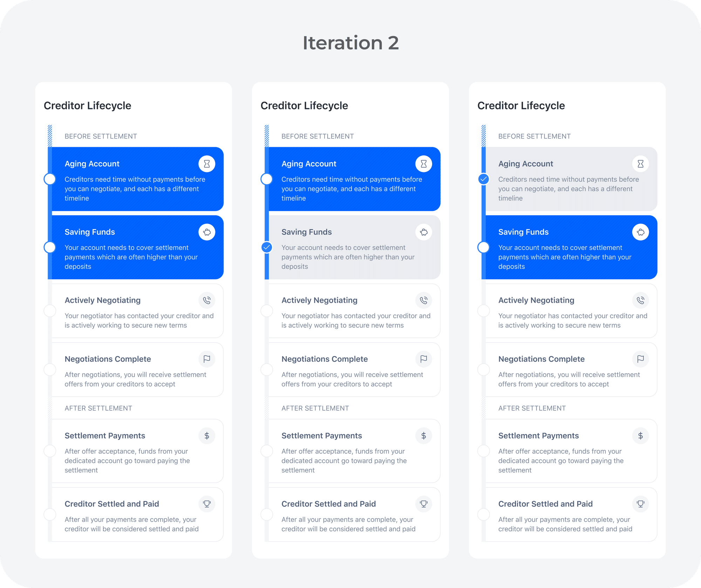Select the left panel's Aging Account timeline dot
Screen dimensions: 701x588
click(50, 179)
